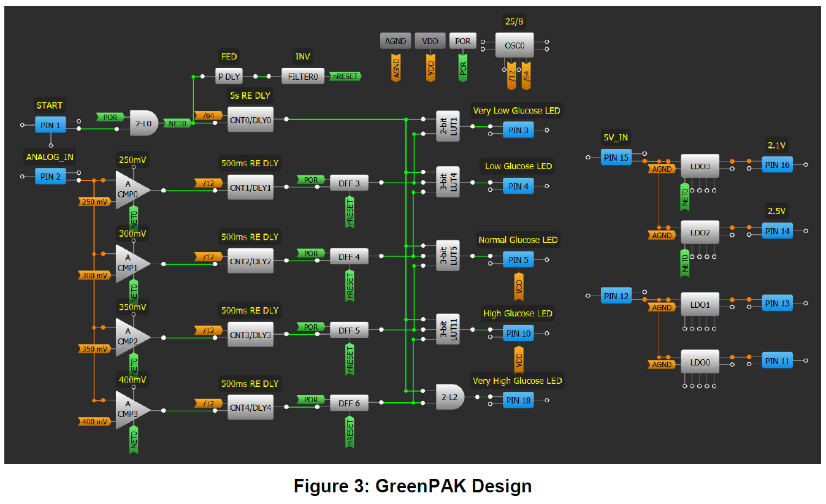The image size is (826, 504).
Task: Select the OSC0 oscillator block
Action: (x=514, y=45)
